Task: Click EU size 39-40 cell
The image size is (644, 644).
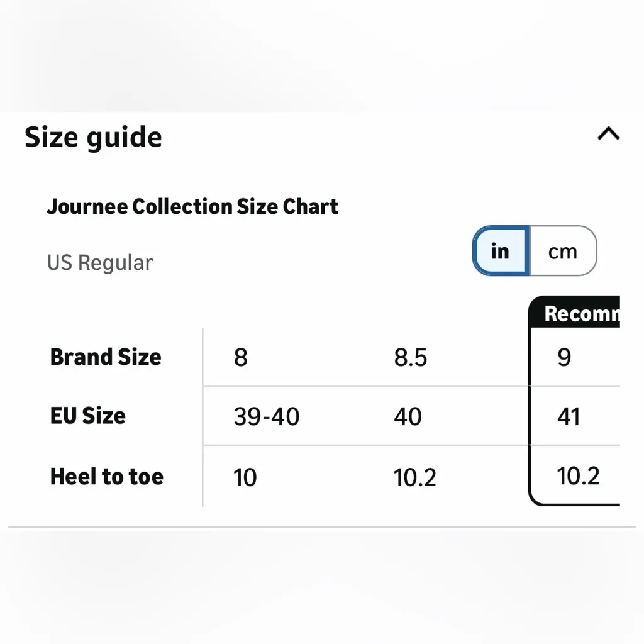Action: (x=267, y=416)
